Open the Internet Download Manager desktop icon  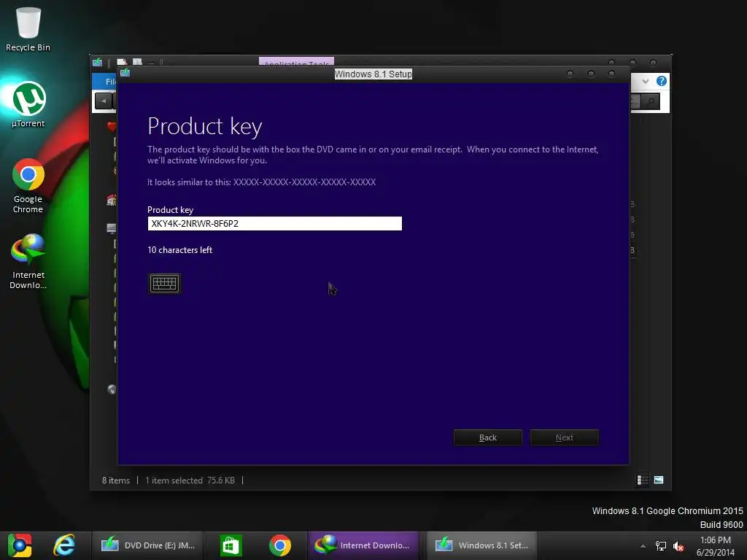pyautogui.click(x=28, y=261)
